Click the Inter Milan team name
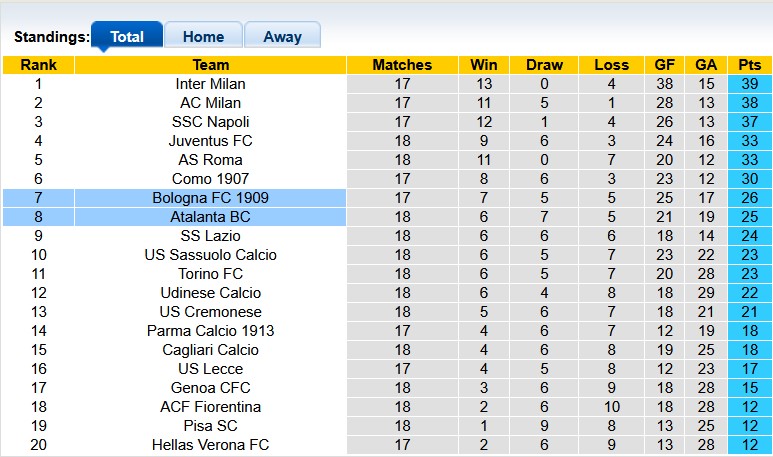Screen dimensions: 773x457 point(210,84)
